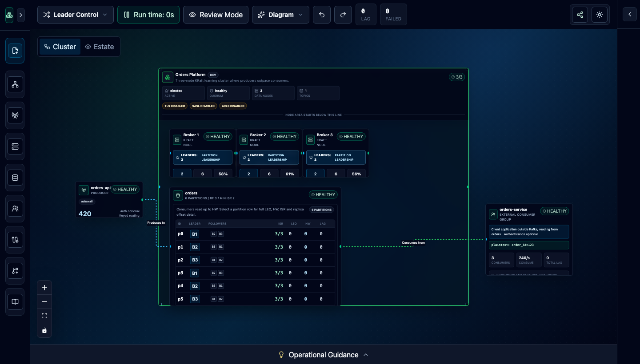Select partition row p5
This screenshot has width=640, height=364.
click(255, 299)
